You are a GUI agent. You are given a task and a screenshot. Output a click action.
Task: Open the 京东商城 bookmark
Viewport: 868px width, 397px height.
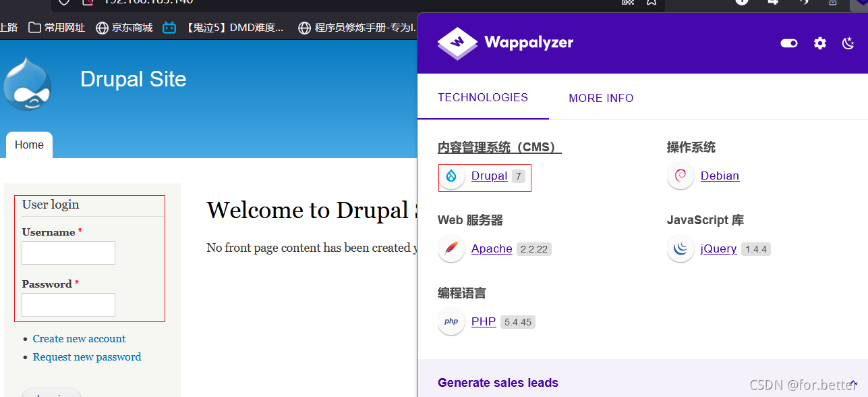pyautogui.click(x=124, y=28)
